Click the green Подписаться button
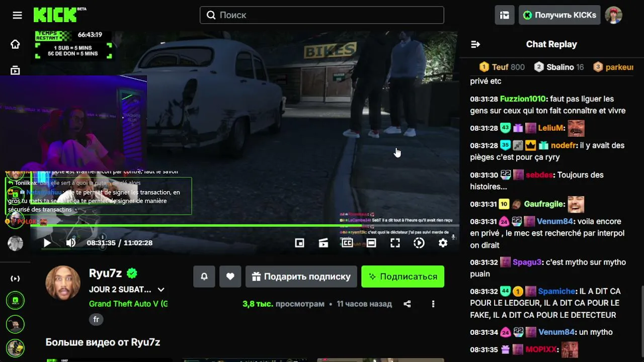The width and height of the screenshot is (644, 362). (x=403, y=277)
